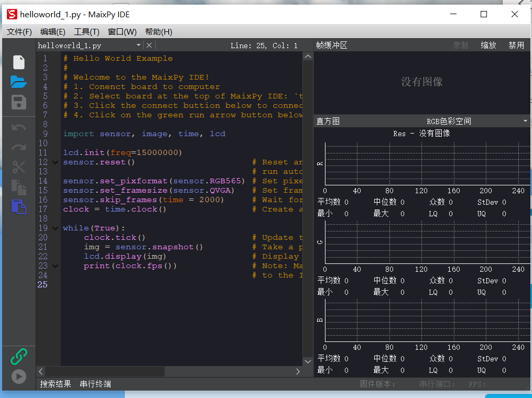Click sensor.set_pixformat(sensor.RGB565) line
The width and height of the screenshot is (532, 398).
154,181
